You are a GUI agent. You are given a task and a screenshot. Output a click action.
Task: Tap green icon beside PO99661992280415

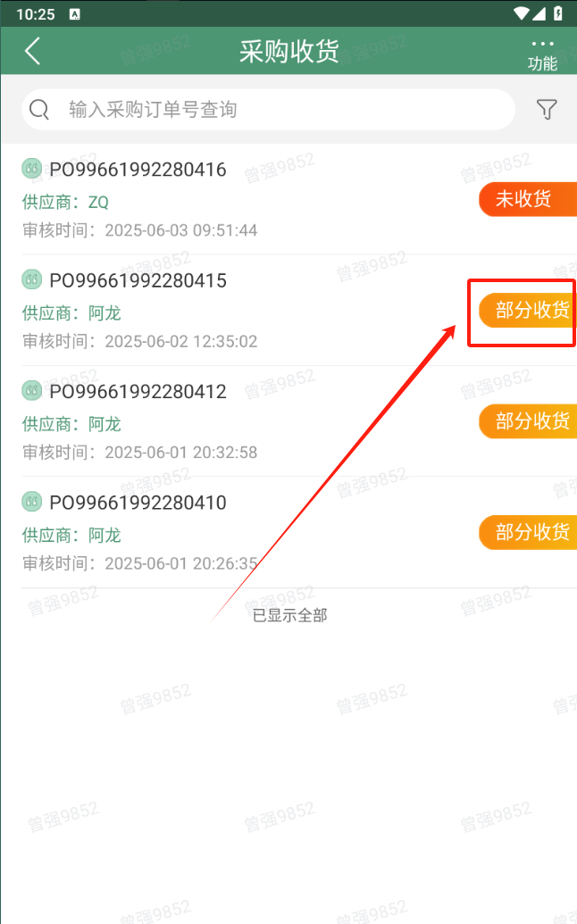click(32, 279)
